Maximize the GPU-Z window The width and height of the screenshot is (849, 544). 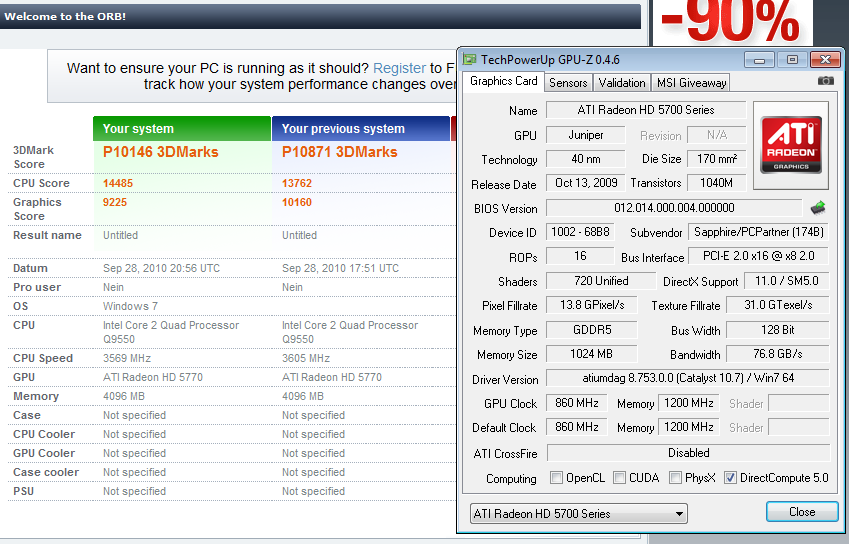click(x=792, y=60)
